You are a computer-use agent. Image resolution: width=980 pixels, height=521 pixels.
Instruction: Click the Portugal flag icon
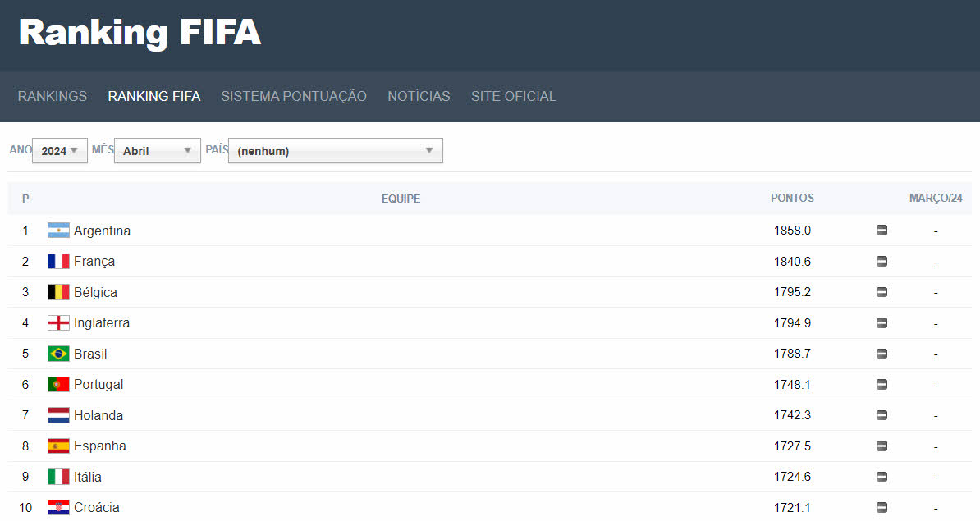click(x=59, y=384)
